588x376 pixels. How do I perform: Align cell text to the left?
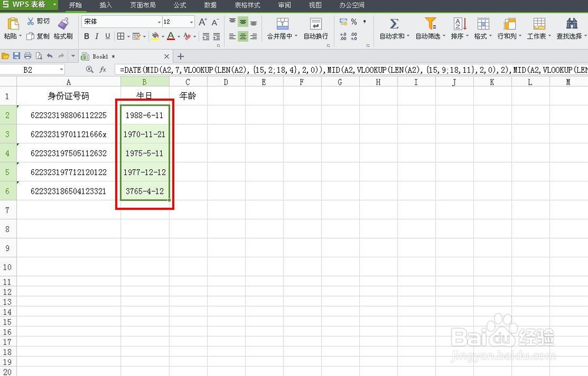click(x=232, y=36)
